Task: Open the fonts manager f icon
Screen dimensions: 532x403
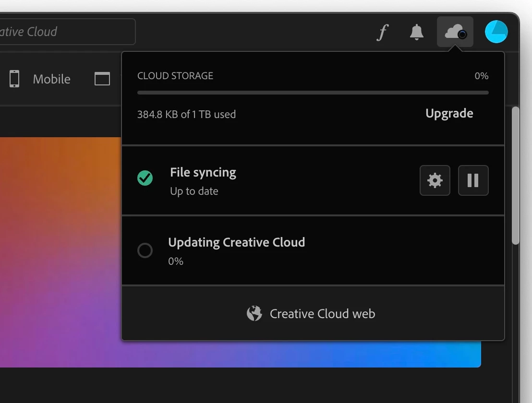Action: [x=382, y=32]
